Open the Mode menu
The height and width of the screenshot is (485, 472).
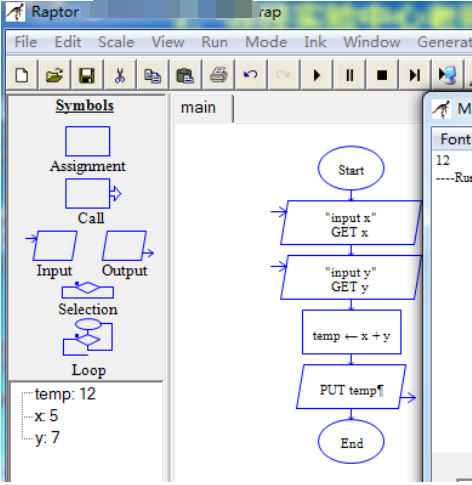(x=266, y=42)
